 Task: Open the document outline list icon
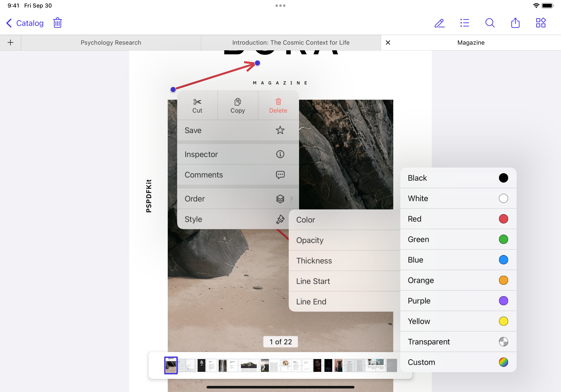click(x=464, y=23)
